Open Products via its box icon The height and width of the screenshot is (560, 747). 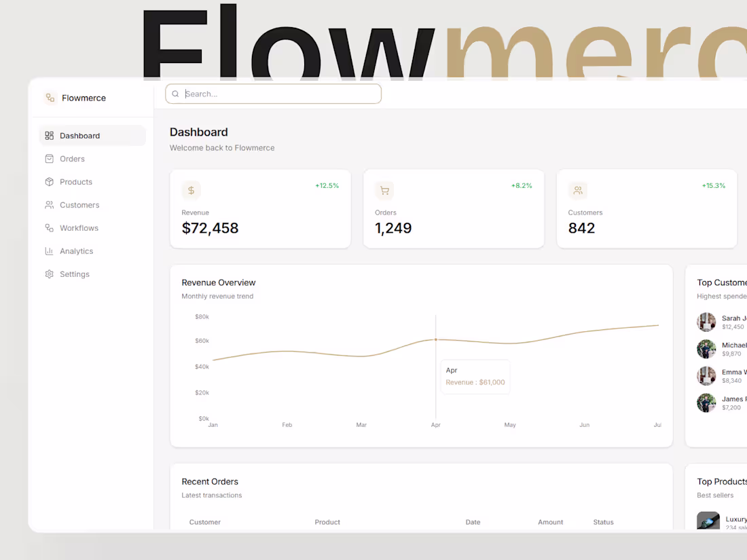(x=49, y=181)
